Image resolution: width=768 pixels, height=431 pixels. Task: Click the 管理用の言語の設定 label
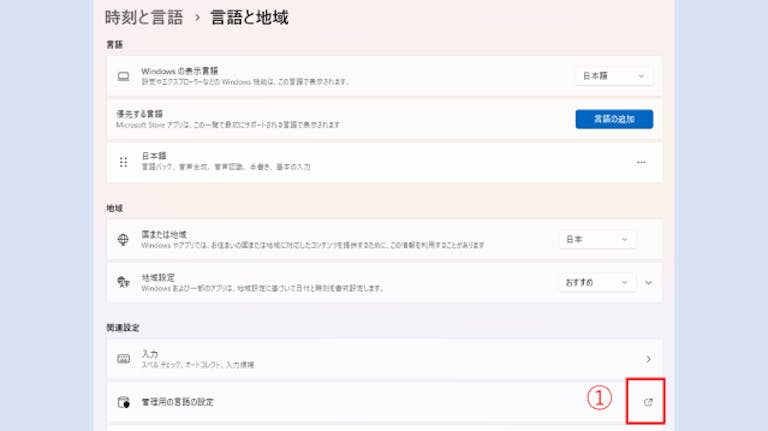(177, 402)
